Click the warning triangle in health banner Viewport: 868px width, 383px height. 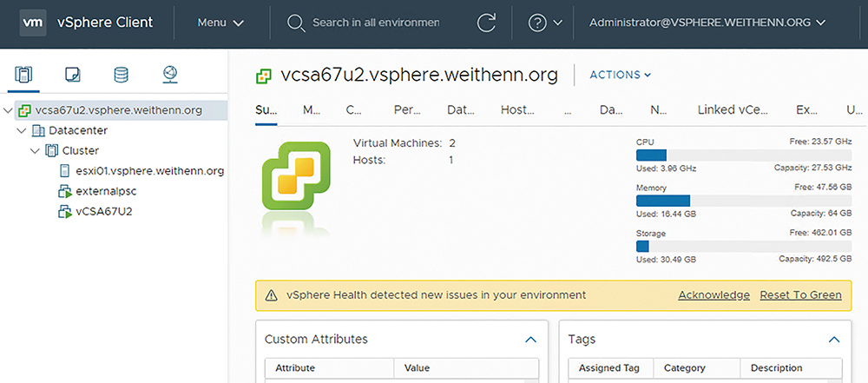[x=271, y=295]
